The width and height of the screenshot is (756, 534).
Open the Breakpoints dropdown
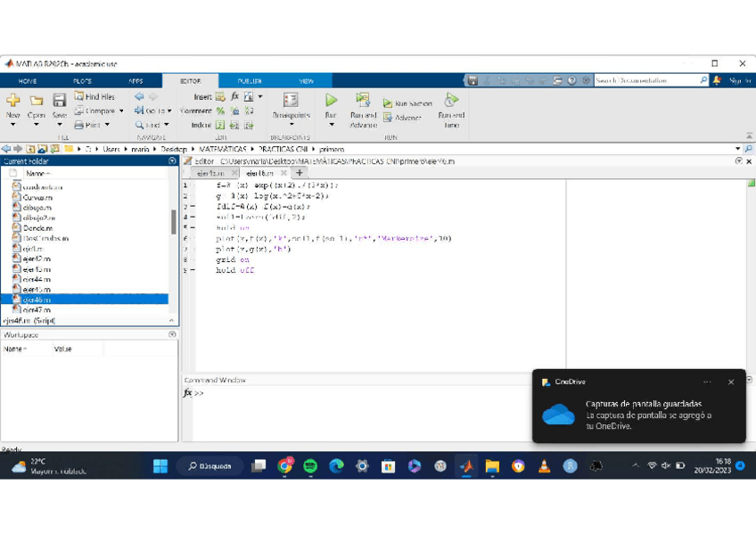(291, 124)
